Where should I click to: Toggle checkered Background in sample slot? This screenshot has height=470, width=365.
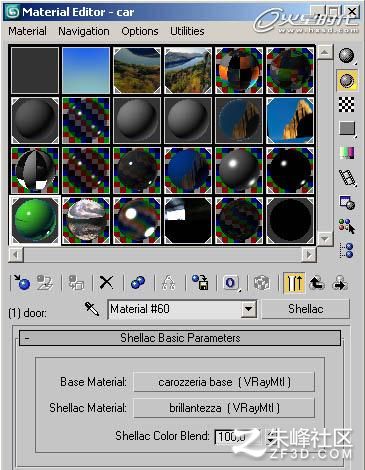coord(347,105)
